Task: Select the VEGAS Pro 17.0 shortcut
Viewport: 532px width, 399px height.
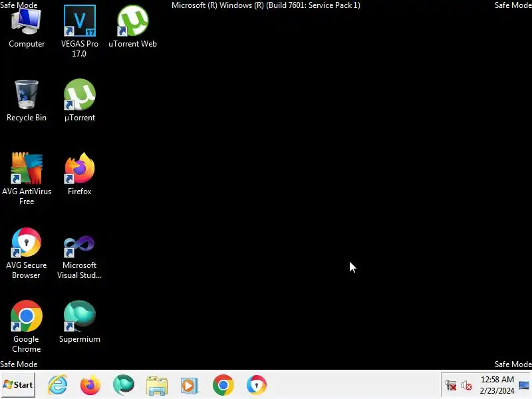Action: coord(80,31)
